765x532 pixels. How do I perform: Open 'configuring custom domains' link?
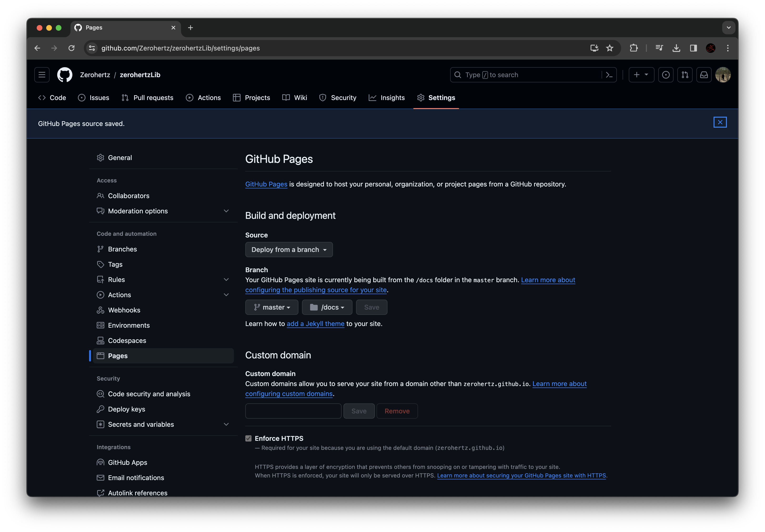pyautogui.click(x=289, y=394)
